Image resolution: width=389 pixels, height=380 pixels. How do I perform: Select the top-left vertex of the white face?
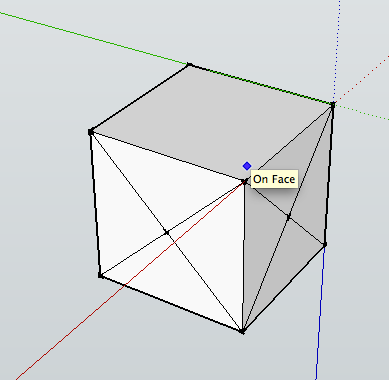click(91, 132)
